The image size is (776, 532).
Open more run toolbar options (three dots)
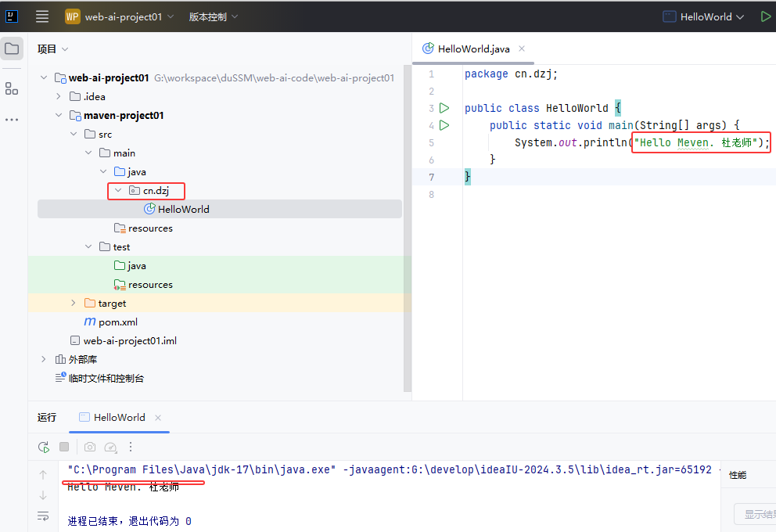[131, 447]
